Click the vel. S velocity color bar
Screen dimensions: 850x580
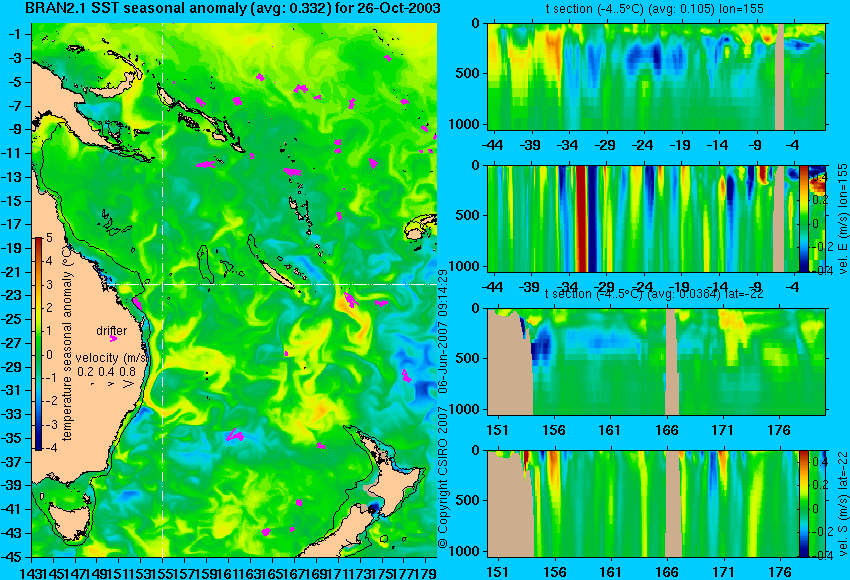click(x=804, y=504)
